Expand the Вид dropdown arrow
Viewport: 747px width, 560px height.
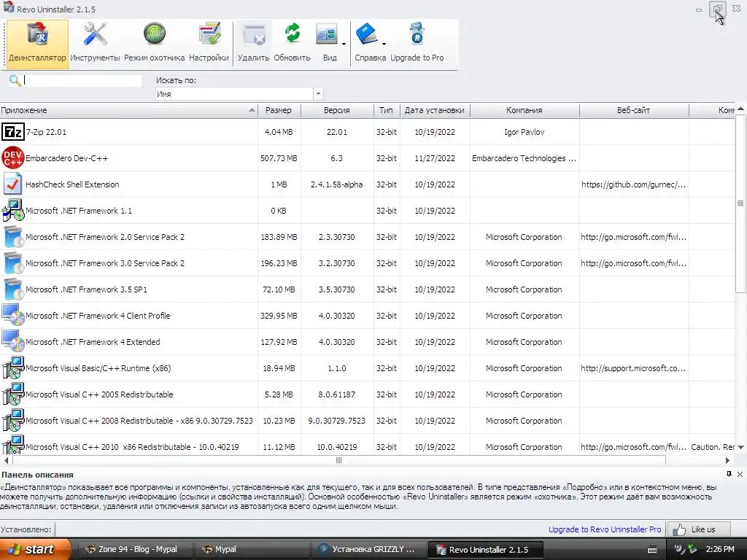pos(344,44)
